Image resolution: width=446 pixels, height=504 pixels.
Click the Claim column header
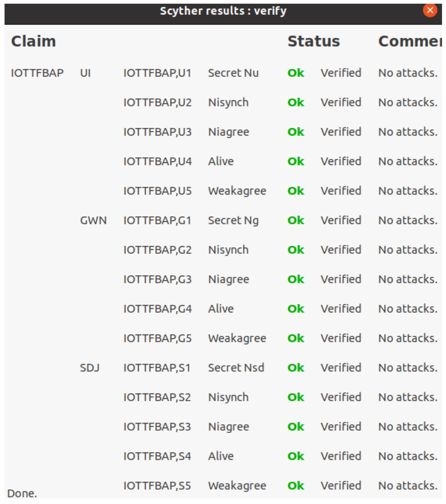pos(33,41)
